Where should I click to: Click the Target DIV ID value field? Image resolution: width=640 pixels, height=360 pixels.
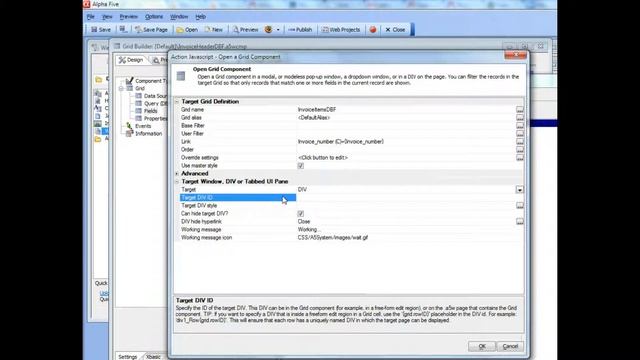coord(409,198)
